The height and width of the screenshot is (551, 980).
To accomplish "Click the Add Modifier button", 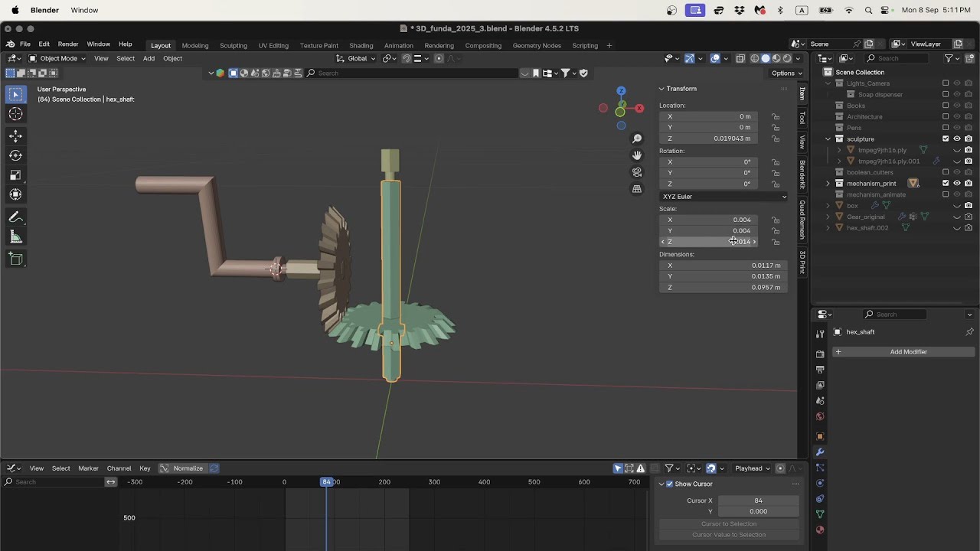I will pyautogui.click(x=903, y=352).
